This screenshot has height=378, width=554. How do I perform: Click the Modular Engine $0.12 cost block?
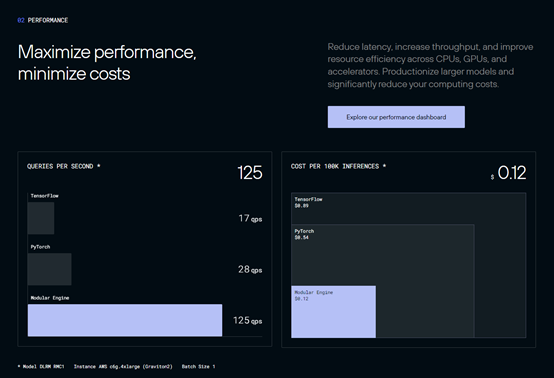(x=334, y=312)
